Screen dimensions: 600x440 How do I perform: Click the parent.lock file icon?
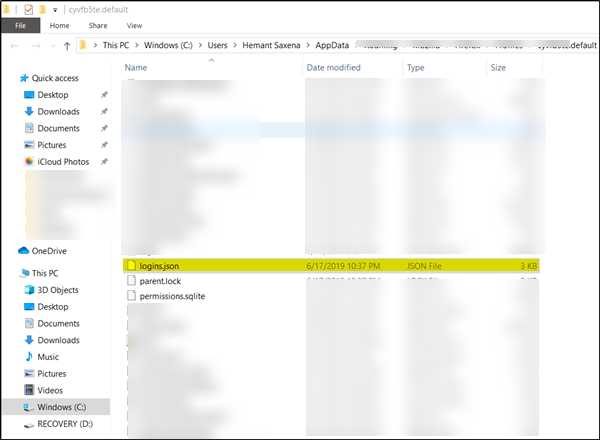(x=131, y=281)
